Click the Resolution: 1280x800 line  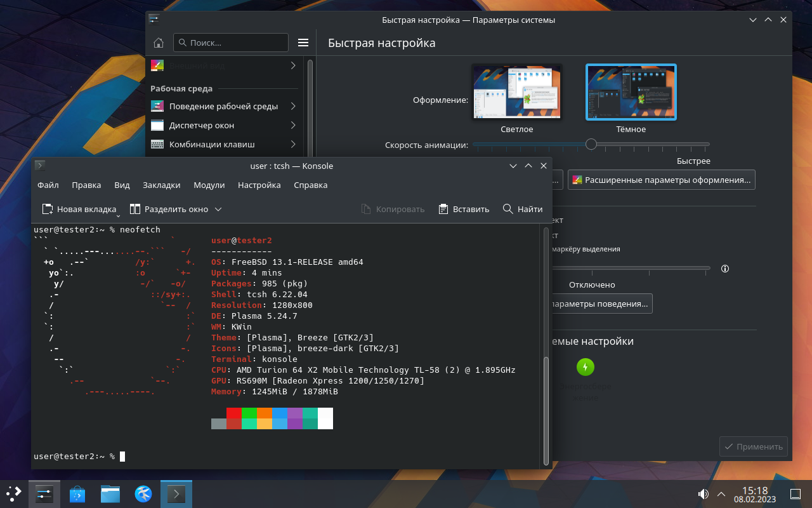coord(262,305)
